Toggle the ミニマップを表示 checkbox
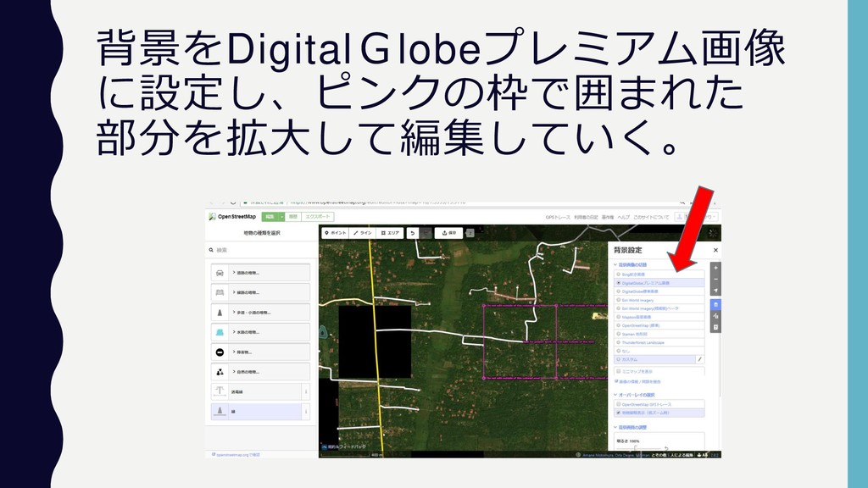The image size is (868, 488). point(618,371)
